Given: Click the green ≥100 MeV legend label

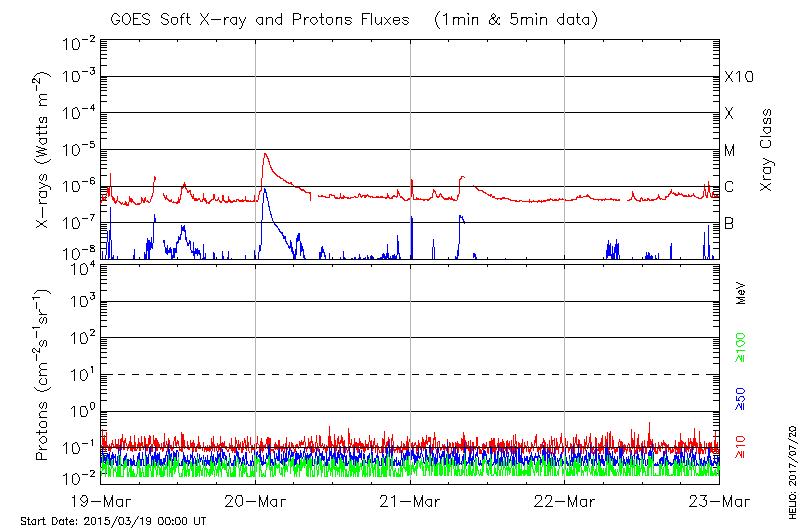Looking at the screenshot, I should click(x=741, y=348).
